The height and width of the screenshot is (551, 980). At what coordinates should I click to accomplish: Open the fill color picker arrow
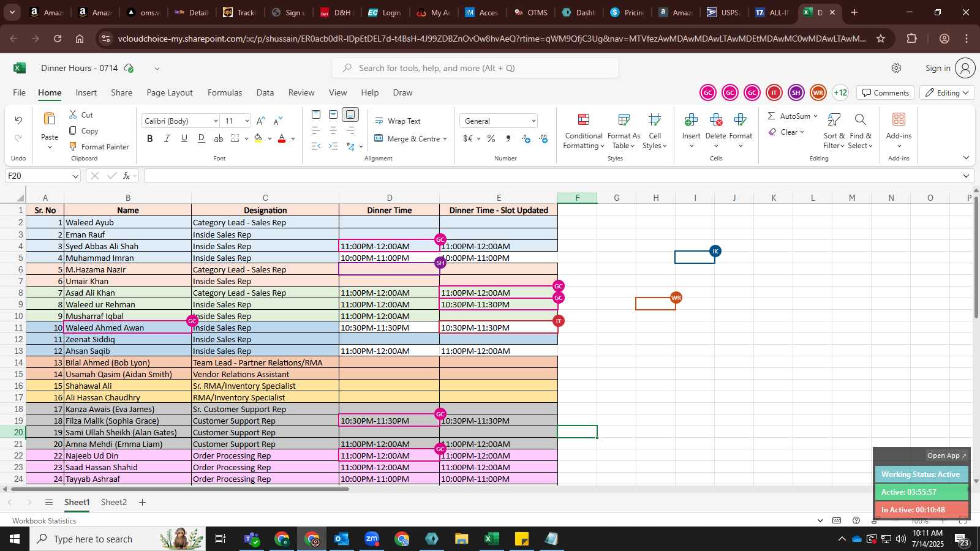[x=269, y=139]
